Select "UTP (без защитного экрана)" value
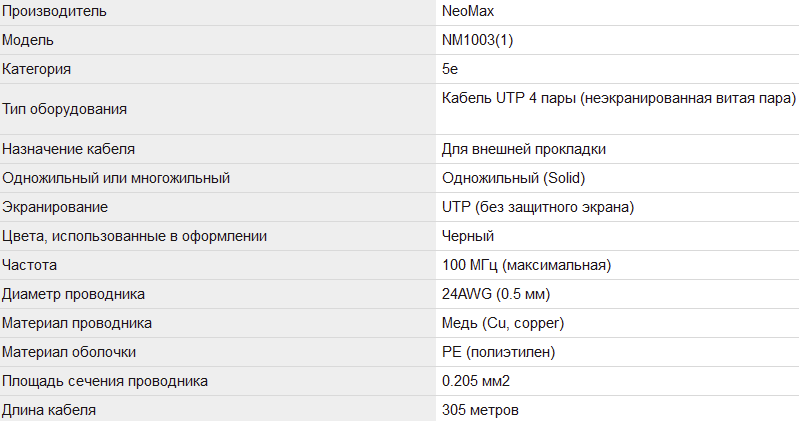This screenshot has width=799, height=421. click(x=538, y=207)
